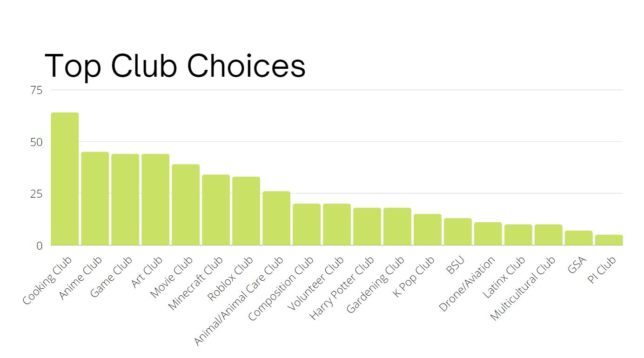Image resolution: width=644 pixels, height=358 pixels.
Task: Click the Harry Potter Club axis label
Action: click(342, 288)
